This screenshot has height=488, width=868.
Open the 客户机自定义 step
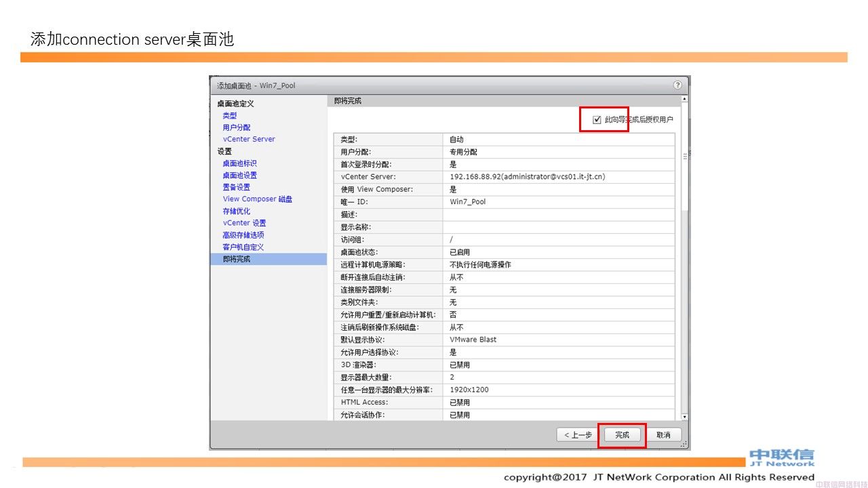coord(243,247)
